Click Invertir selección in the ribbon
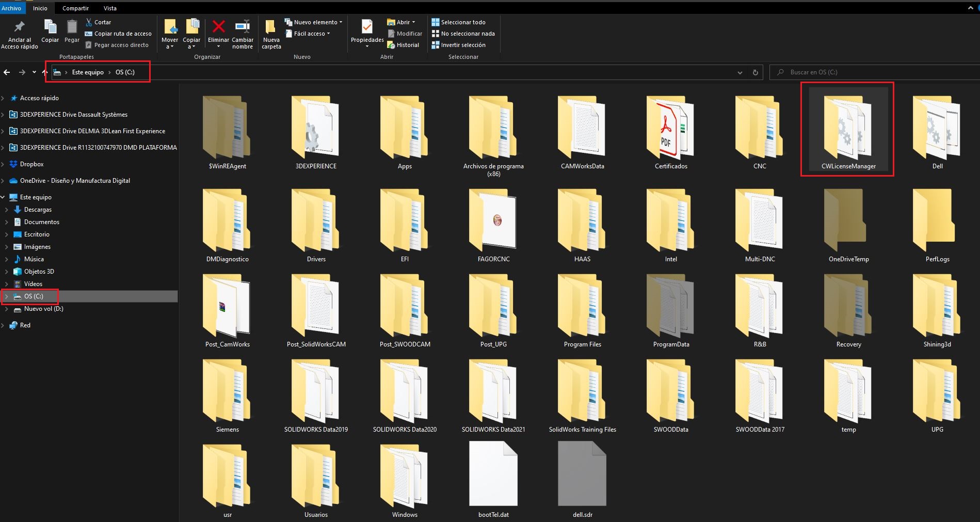This screenshot has height=522, width=980. tap(462, 45)
